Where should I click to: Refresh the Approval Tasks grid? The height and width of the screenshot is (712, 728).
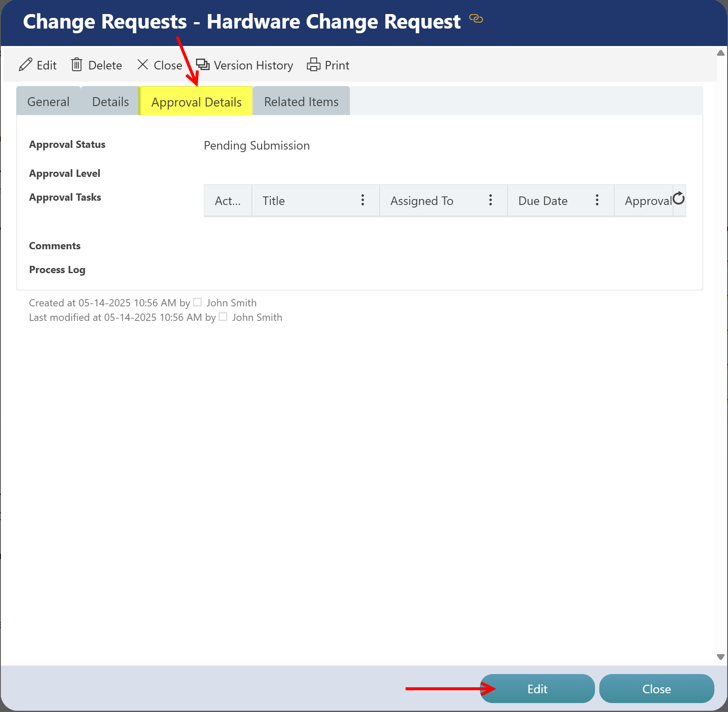pyautogui.click(x=679, y=199)
